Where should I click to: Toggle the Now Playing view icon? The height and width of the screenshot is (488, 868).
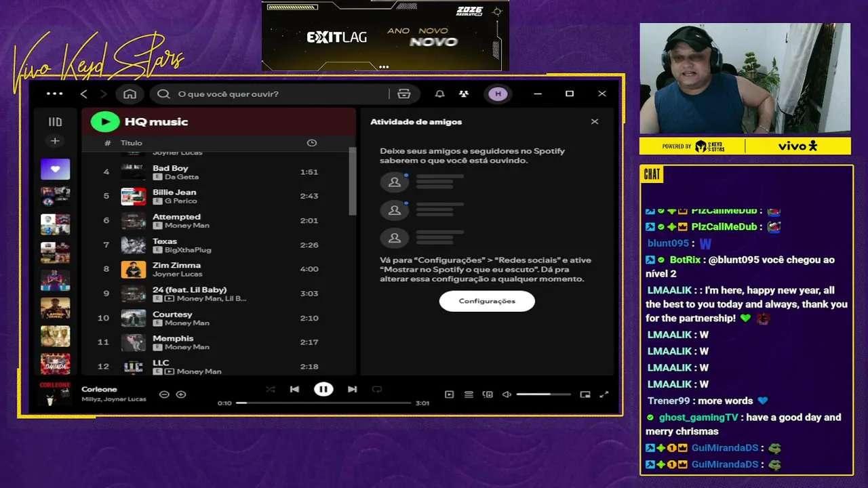[449, 394]
